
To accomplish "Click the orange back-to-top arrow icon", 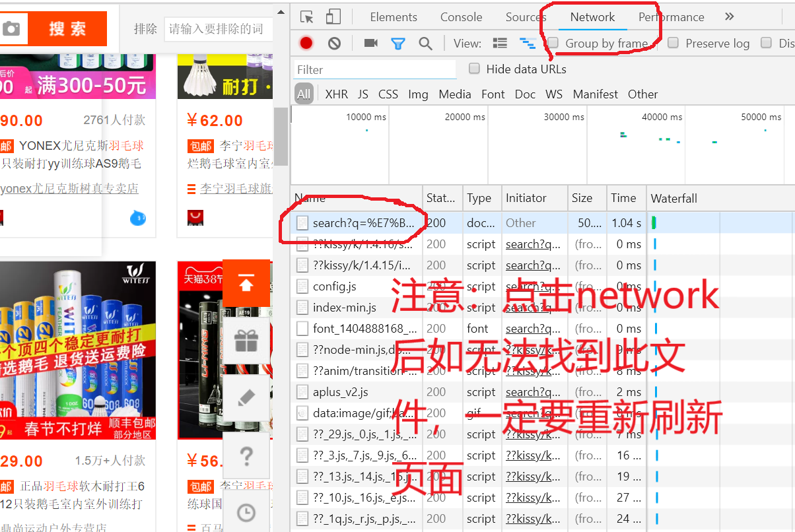I will [246, 284].
